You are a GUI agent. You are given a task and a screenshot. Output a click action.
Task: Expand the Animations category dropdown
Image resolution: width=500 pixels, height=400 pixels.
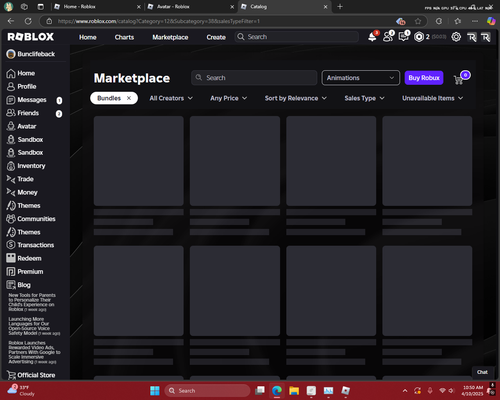click(x=361, y=78)
